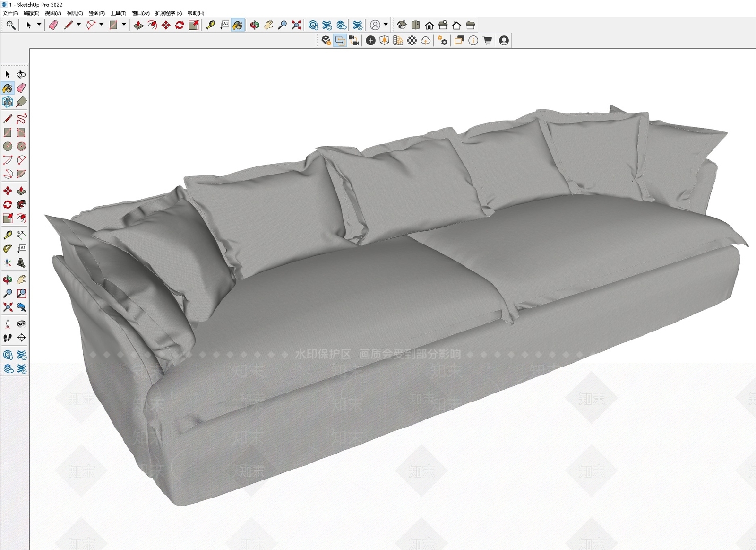
Task: Pick the Circle drawing tool
Action: (x=8, y=146)
